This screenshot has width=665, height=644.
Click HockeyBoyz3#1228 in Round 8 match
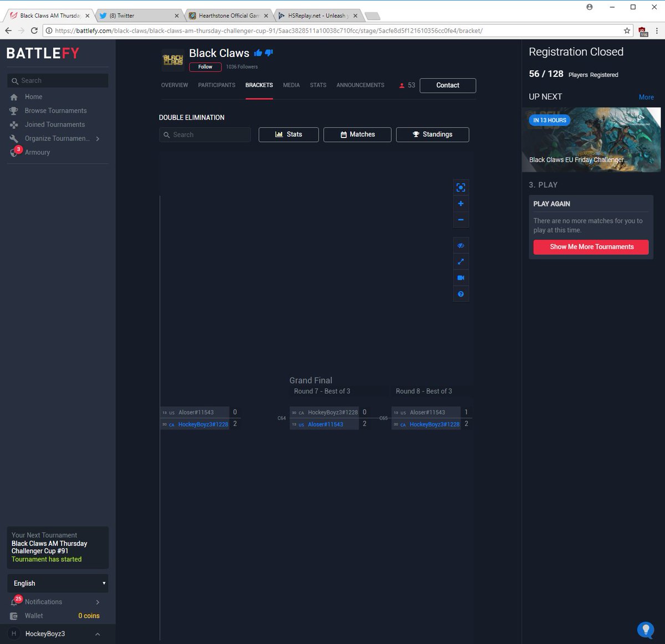click(434, 425)
